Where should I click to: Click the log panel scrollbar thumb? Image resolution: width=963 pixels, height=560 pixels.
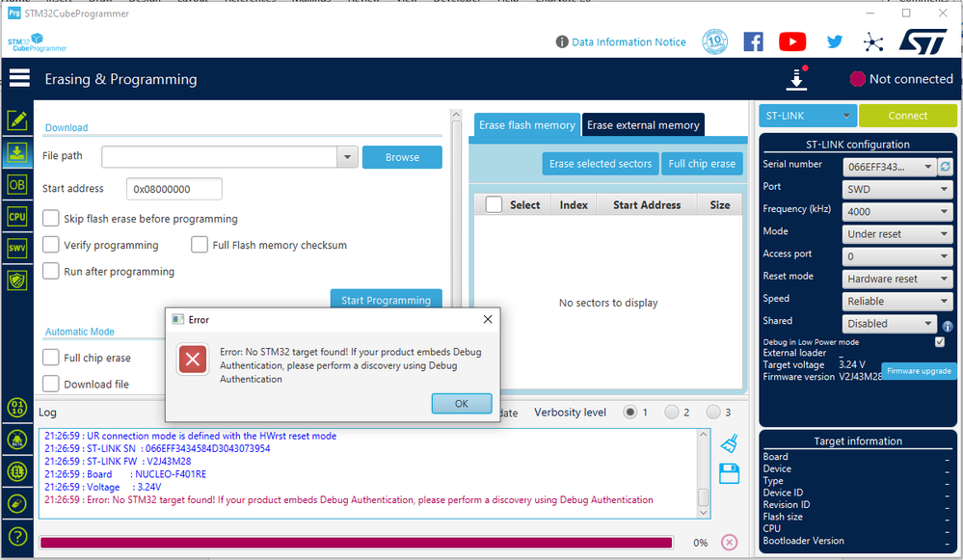(704, 496)
